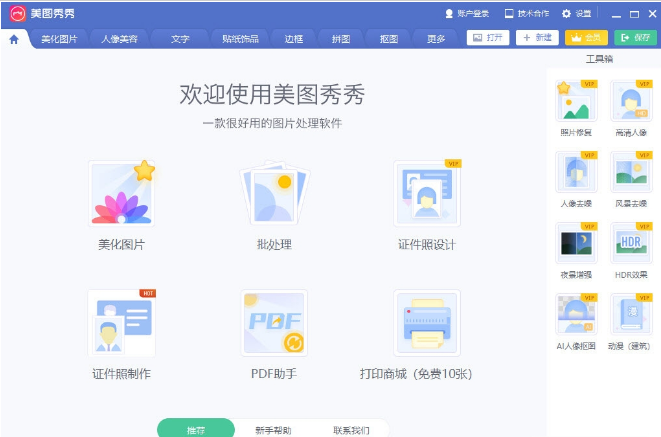Click the 打开 open button
The image size is (661, 437).
(488, 38)
